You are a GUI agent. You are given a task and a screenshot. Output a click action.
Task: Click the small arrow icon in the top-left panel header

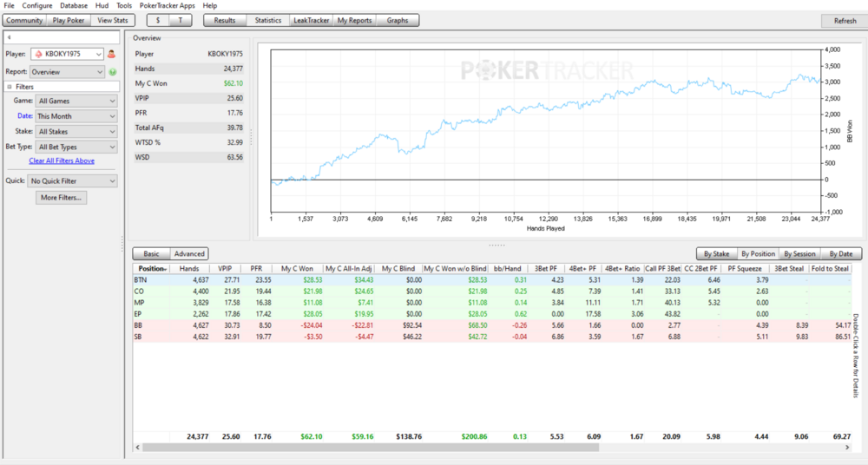point(8,37)
